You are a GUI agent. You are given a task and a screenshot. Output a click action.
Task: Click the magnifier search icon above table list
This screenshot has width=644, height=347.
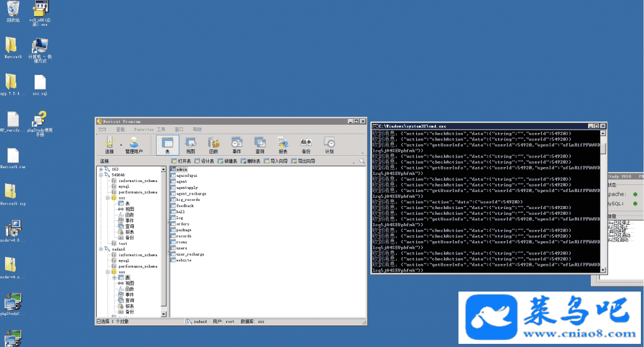click(362, 161)
